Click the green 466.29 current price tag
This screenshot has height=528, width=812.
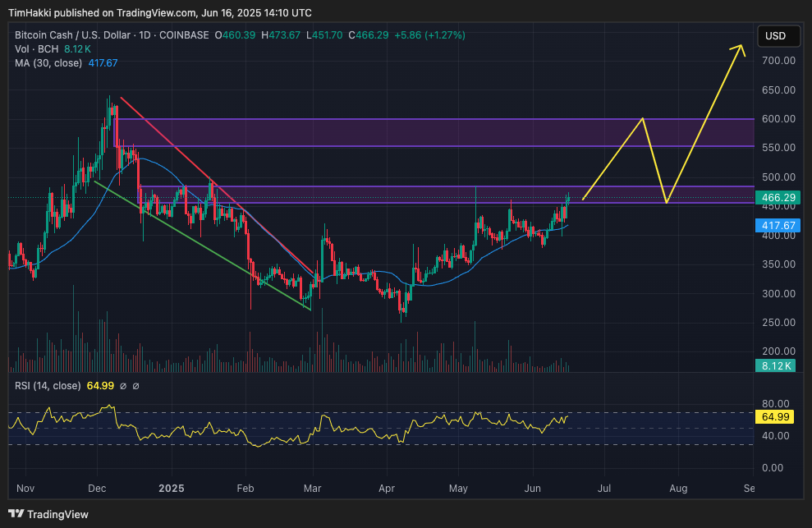pos(776,198)
